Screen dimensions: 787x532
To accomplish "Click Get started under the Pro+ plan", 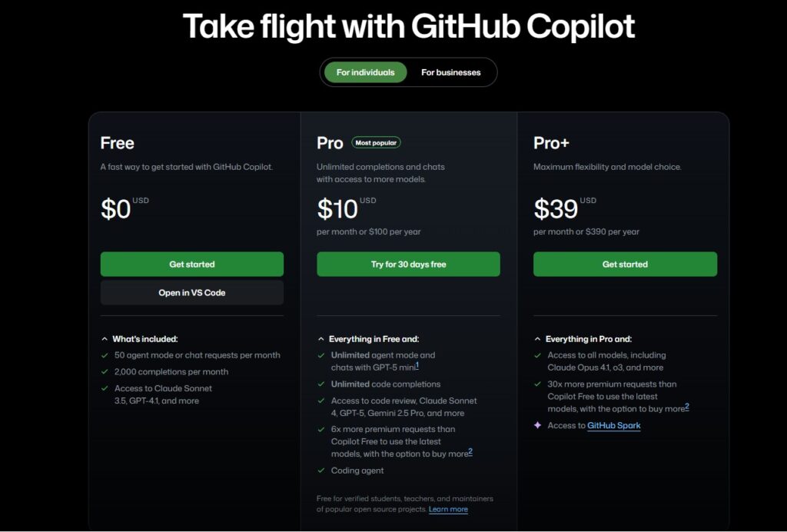I will click(x=625, y=264).
